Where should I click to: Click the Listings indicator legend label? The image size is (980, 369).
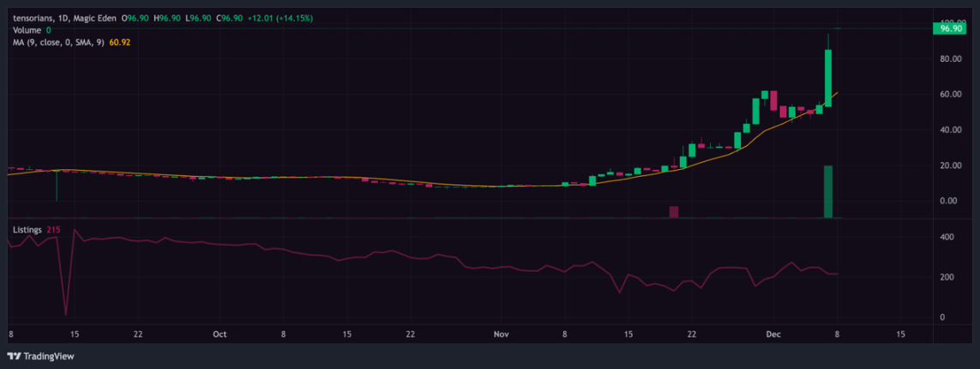point(28,229)
